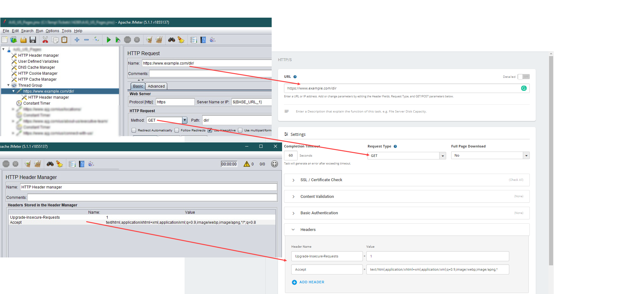Click ADD HEADER button
This screenshot has height=294, width=644.
(308, 282)
